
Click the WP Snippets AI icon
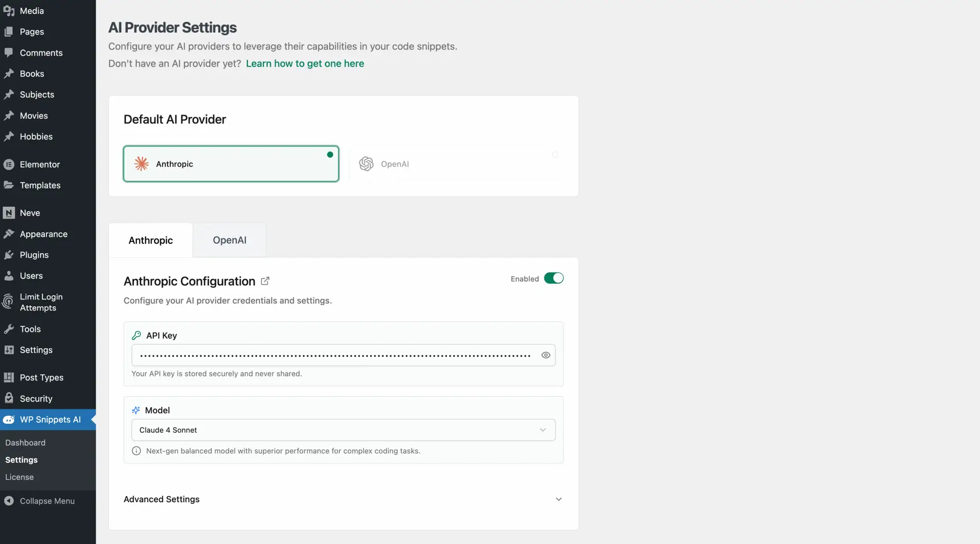click(x=9, y=419)
